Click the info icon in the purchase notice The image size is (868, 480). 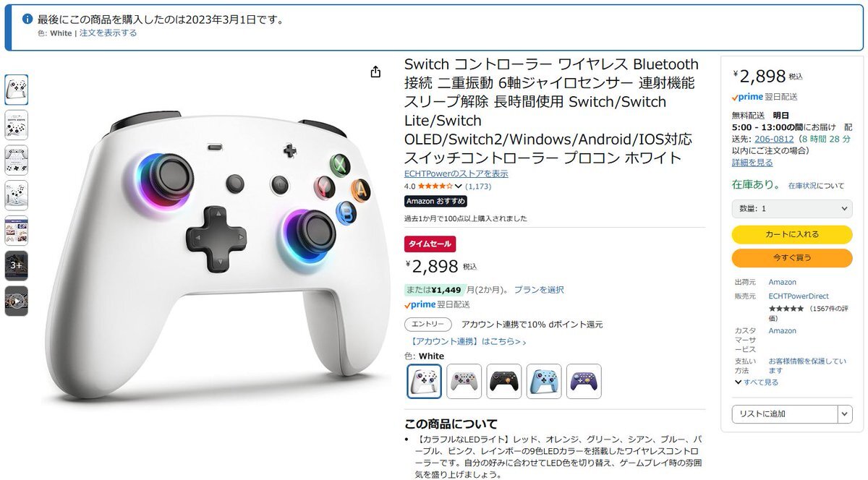[x=27, y=19]
